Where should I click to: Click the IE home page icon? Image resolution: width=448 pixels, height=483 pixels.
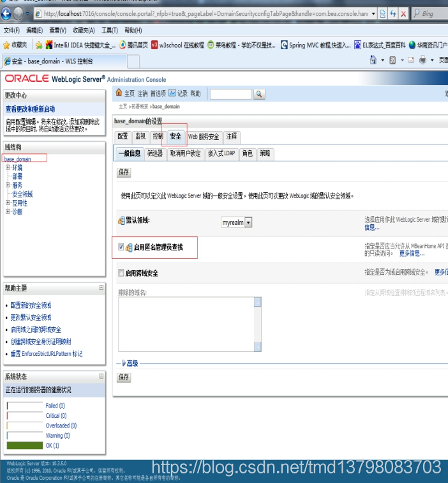point(373,59)
